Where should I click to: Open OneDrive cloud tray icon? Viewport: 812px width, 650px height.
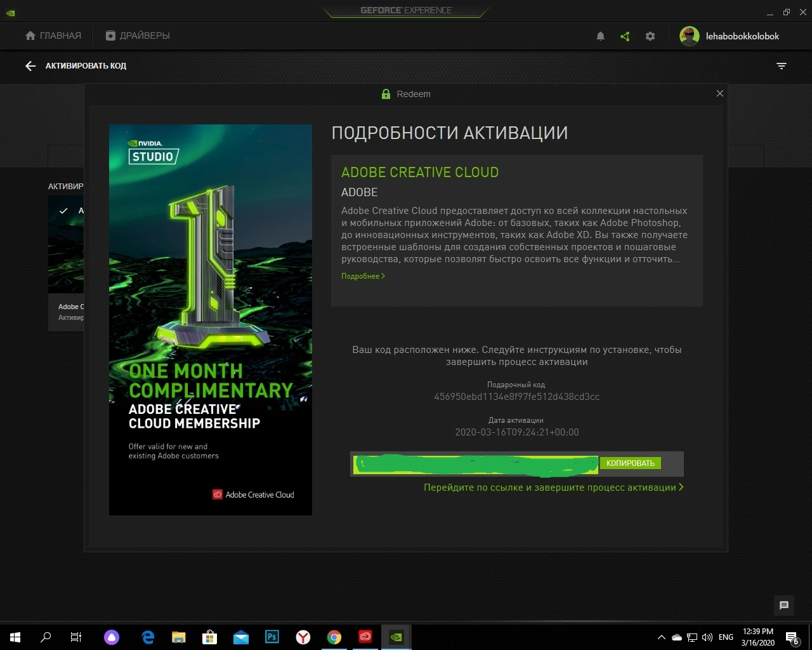click(677, 637)
